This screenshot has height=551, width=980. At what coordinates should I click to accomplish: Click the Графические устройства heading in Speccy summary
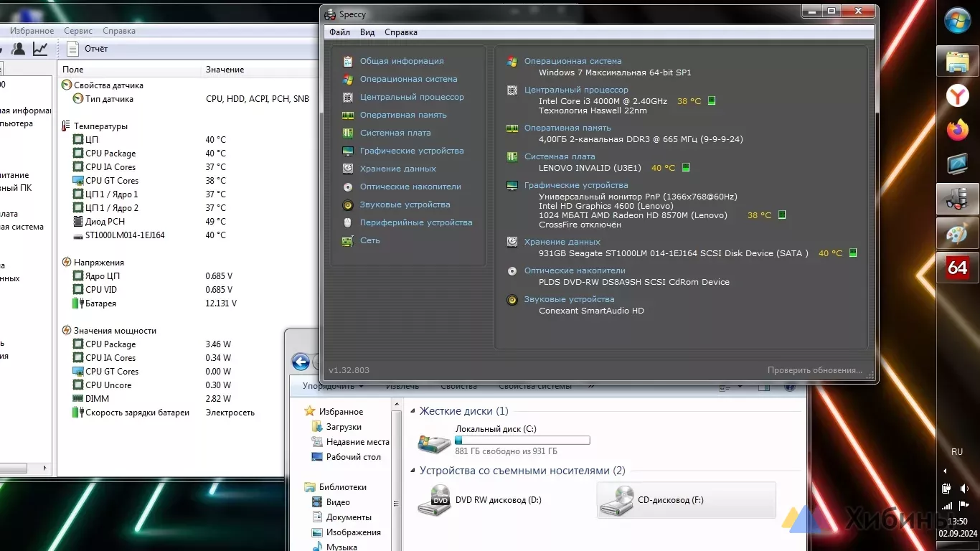pos(576,185)
